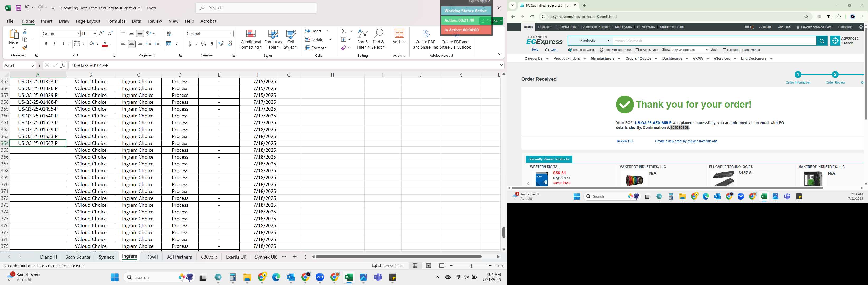The image size is (868, 285).
Task: Increase decimal places
Action: (x=221, y=44)
